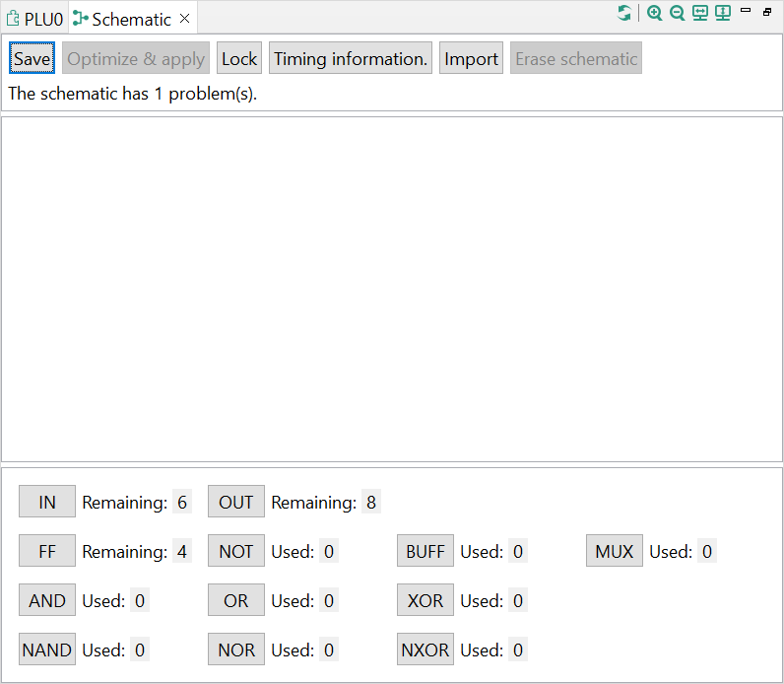Click the Save button
784x684 pixels.
tap(32, 58)
